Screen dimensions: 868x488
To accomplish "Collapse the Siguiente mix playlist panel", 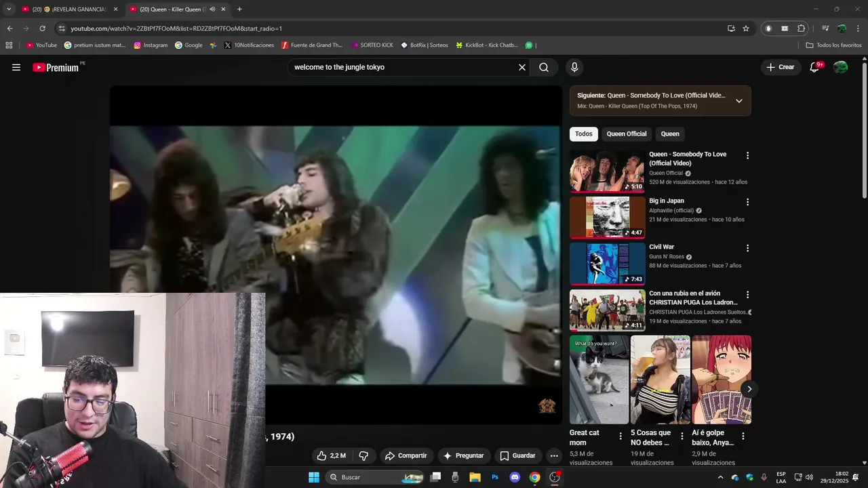I will (739, 101).
